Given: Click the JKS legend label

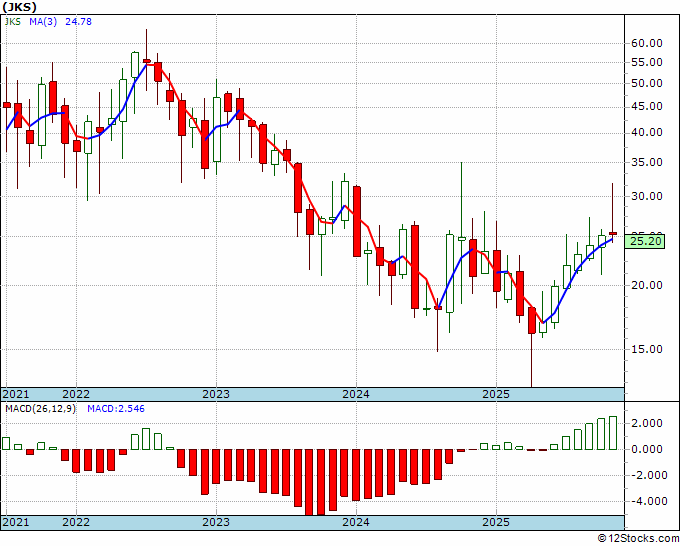Looking at the screenshot, I should [12, 21].
